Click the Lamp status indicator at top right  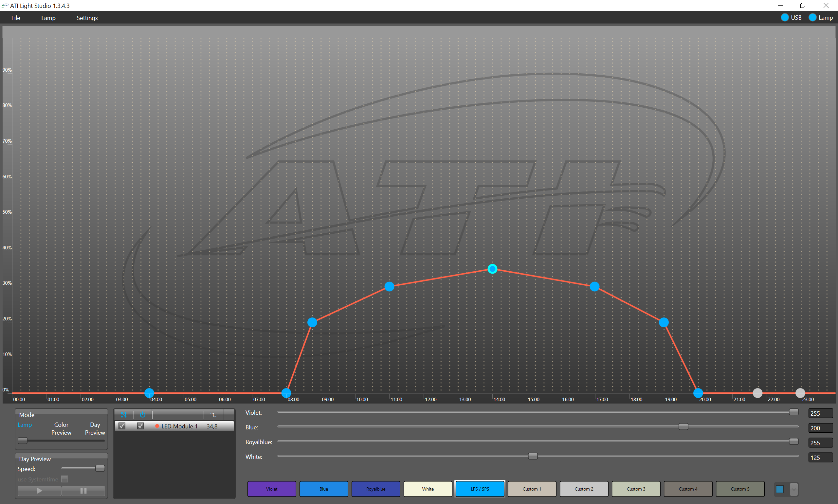[812, 17]
